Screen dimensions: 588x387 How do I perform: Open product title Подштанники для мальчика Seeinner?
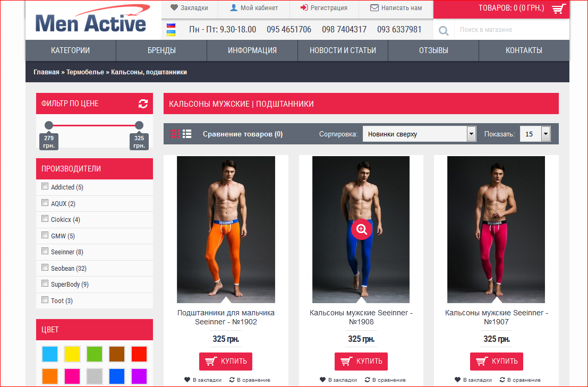click(x=226, y=317)
